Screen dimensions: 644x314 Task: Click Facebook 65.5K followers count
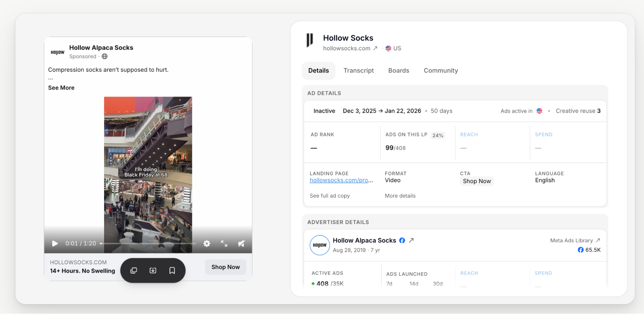click(x=589, y=250)
